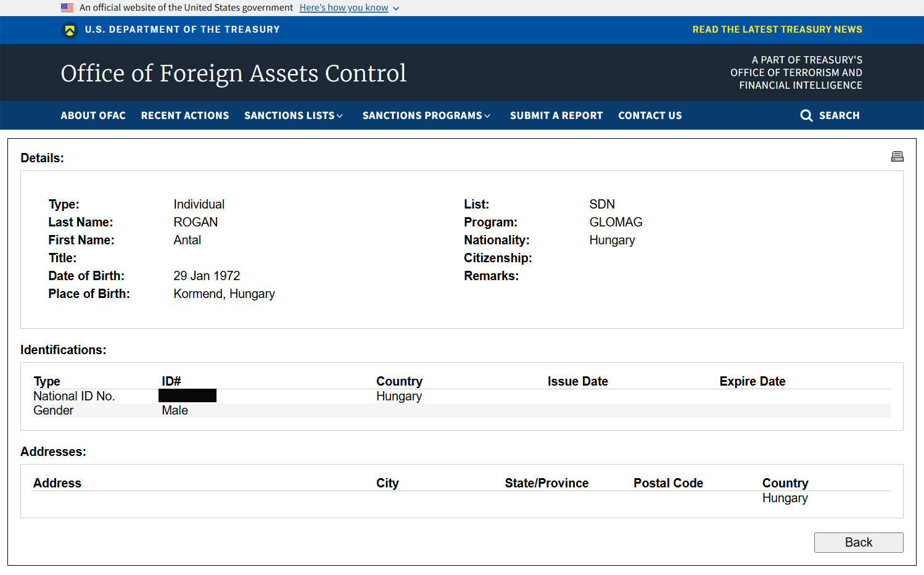Click the Gender row label
Viewport: 924px width, 575px height.
click(53, 410)
